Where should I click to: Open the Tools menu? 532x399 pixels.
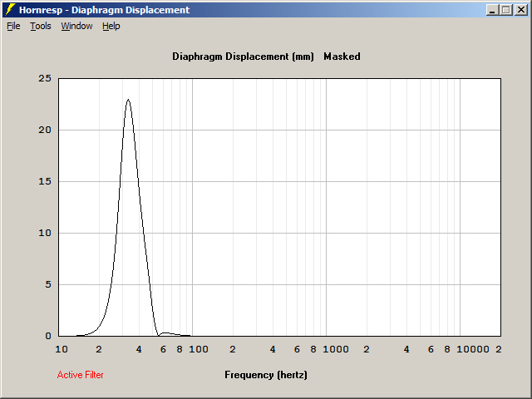[41, 26]
